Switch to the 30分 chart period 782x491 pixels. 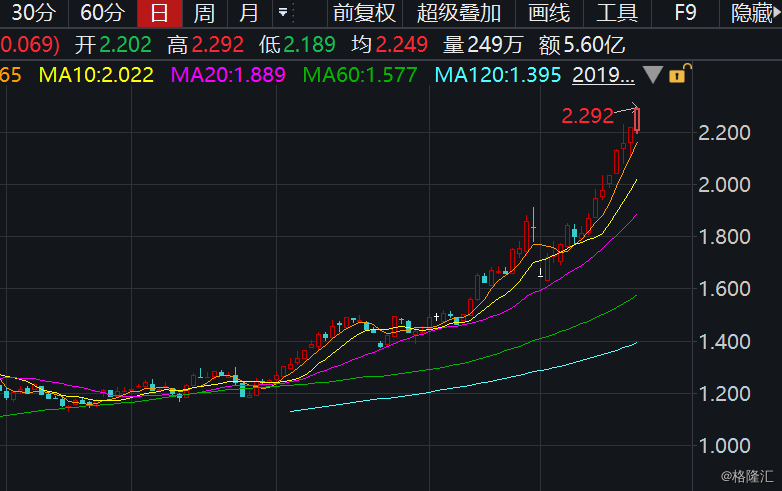tap(33, 13)
